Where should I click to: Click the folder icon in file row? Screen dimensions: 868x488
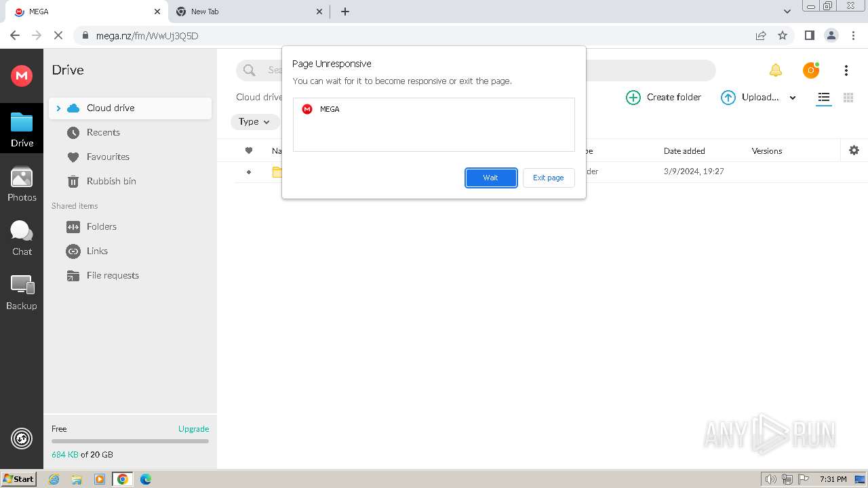click(277, 172)
